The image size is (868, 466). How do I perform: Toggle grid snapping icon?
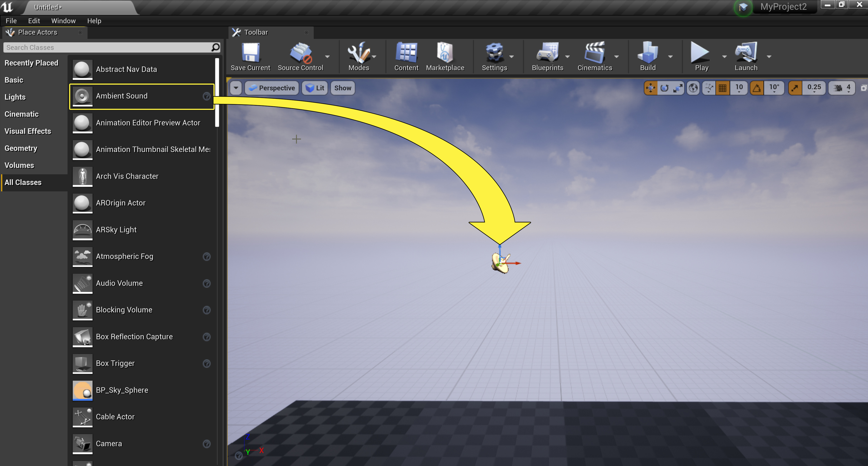722,88
